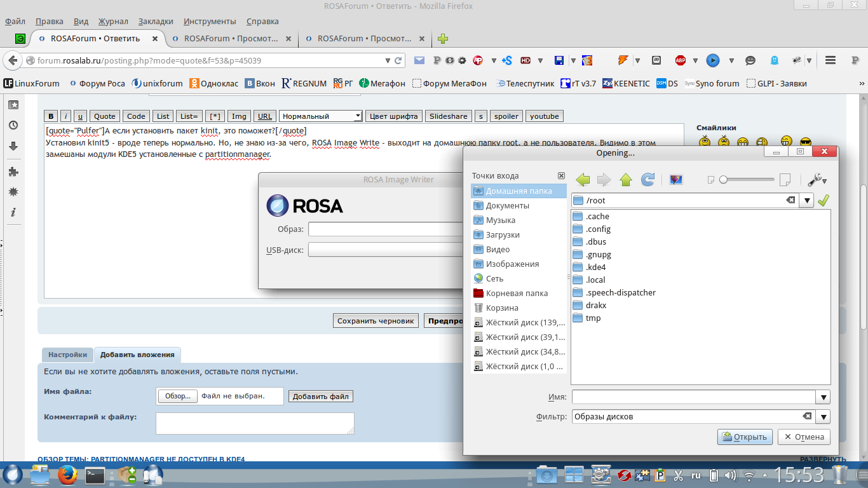Image resolution: width=868 pixels, height=488 pixels.
Task: Launch the terminal from the taskbar
Action: tap(95, 475)
